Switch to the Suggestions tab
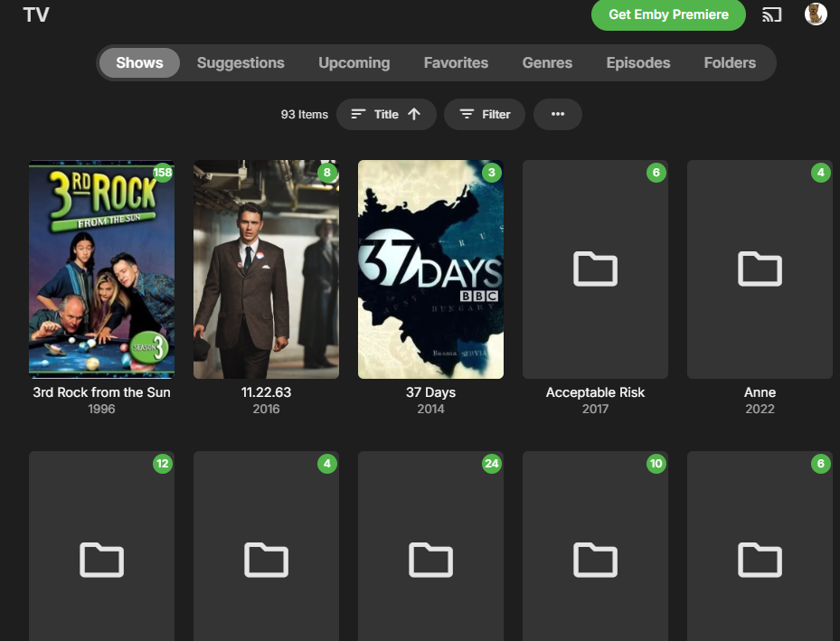840x641 pixels. (241, 62)
